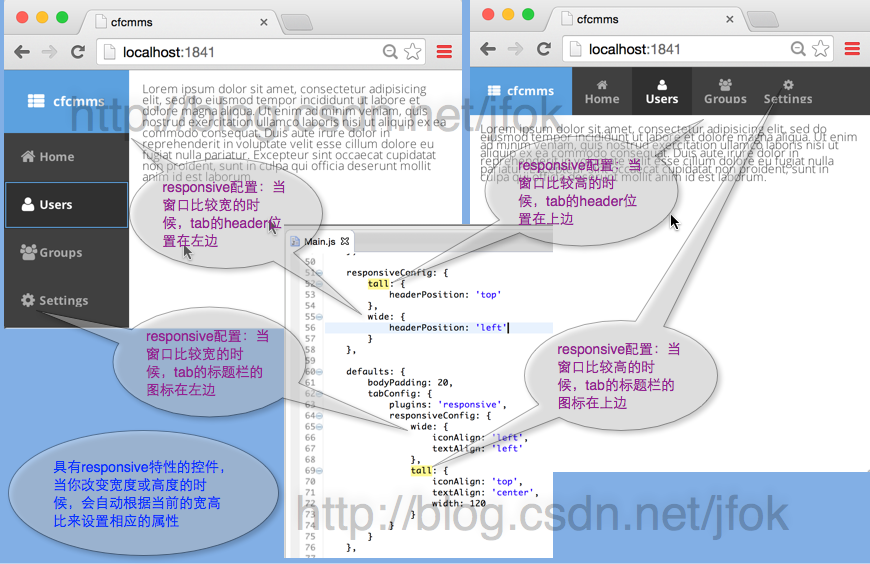Open hamburger menu in left browser window
This screenshot has height=564, width=870.
pyautogui.click(x=444, y=52)
